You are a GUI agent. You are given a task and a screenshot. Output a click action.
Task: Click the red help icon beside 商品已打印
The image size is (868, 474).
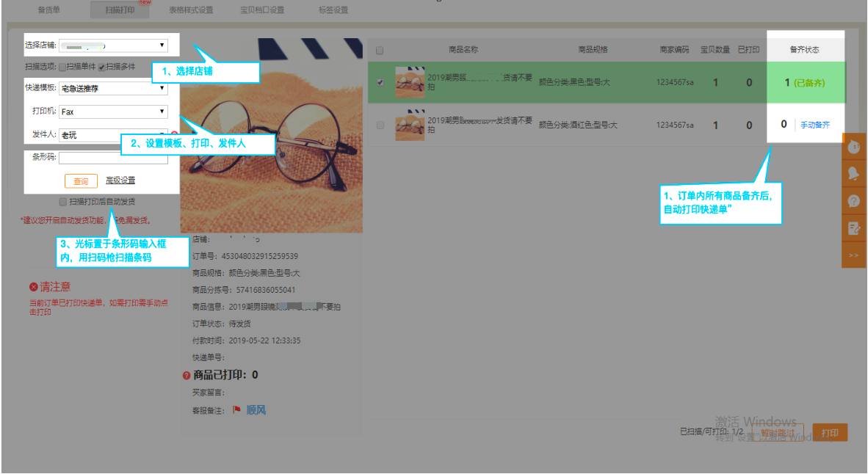187,376
